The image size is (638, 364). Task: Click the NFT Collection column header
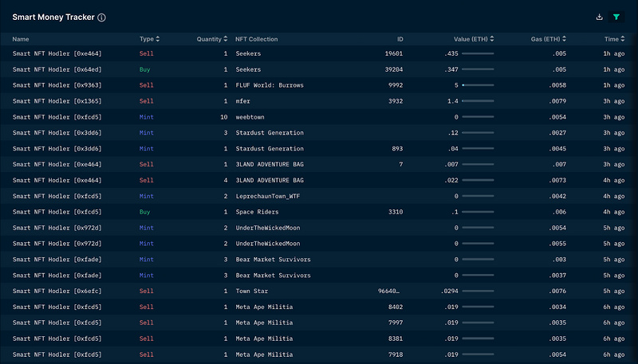coord(256,39)
